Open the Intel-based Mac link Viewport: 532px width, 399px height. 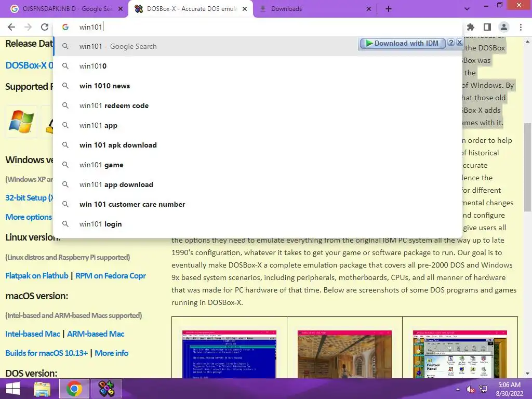click(33, 334)
